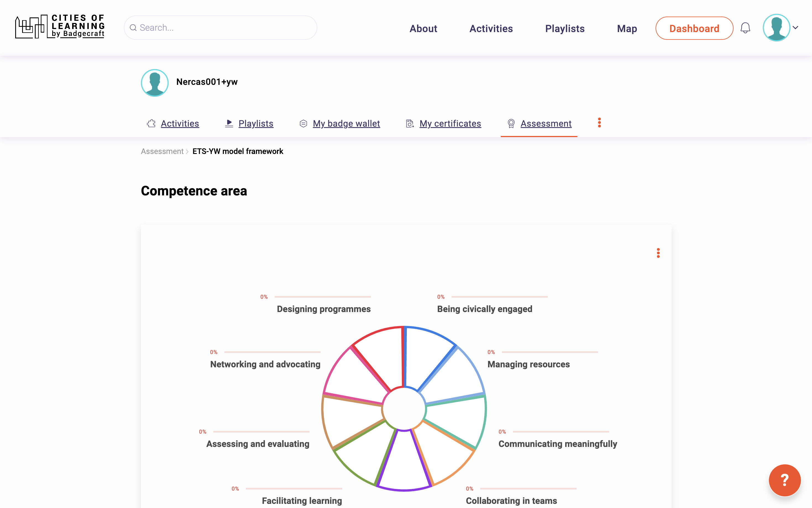Screen dimensions: 812x508
Task: Click the certificate icon beside My certificates
Action: tap(410, 124)
